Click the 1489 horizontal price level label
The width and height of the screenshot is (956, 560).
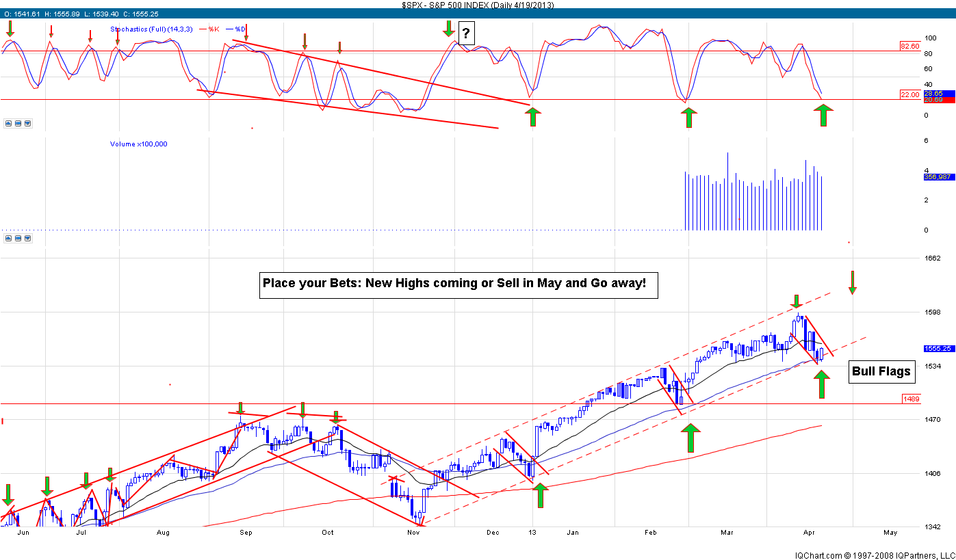[x=911, y=398]
